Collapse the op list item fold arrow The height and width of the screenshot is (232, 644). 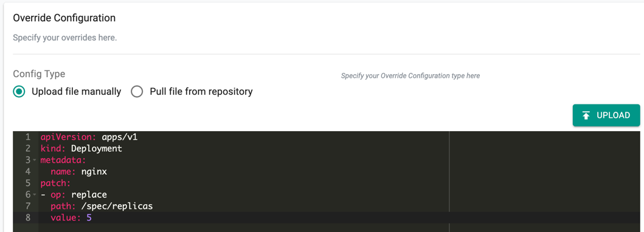[35, 195]
